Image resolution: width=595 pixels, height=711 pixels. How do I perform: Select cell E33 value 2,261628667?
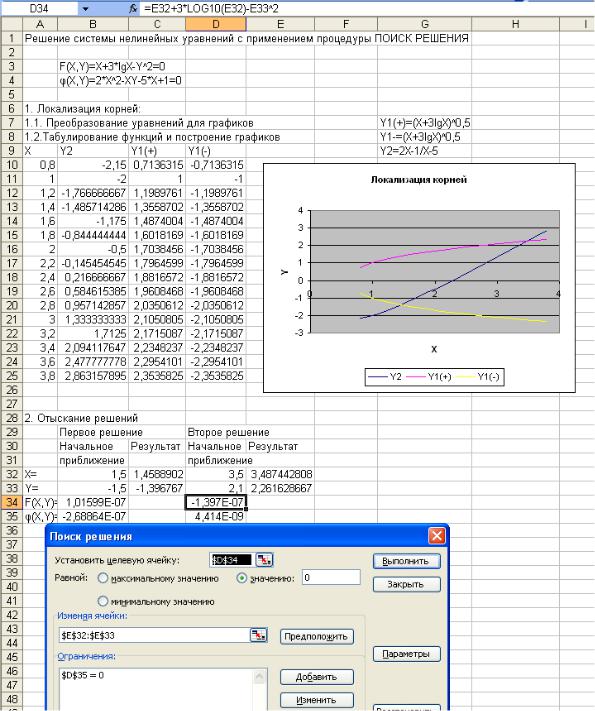(280, 488)
